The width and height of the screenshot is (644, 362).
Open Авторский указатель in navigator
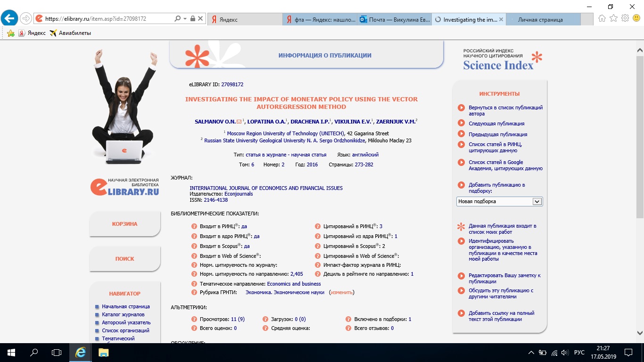(x=126, y=322)
